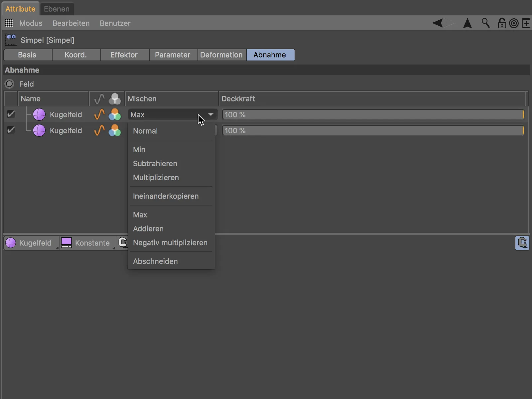Select Addieren blend mode
This screenshot has width=532, height=399.
point(171,229)
